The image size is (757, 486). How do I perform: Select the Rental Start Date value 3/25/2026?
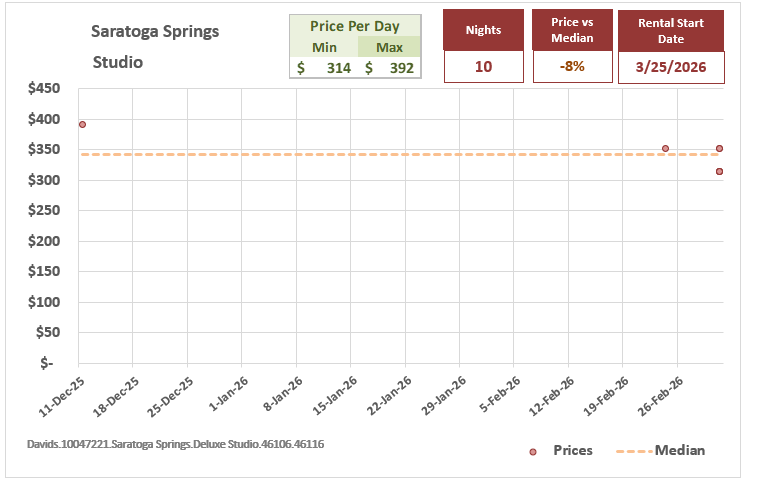click(671, 68)
